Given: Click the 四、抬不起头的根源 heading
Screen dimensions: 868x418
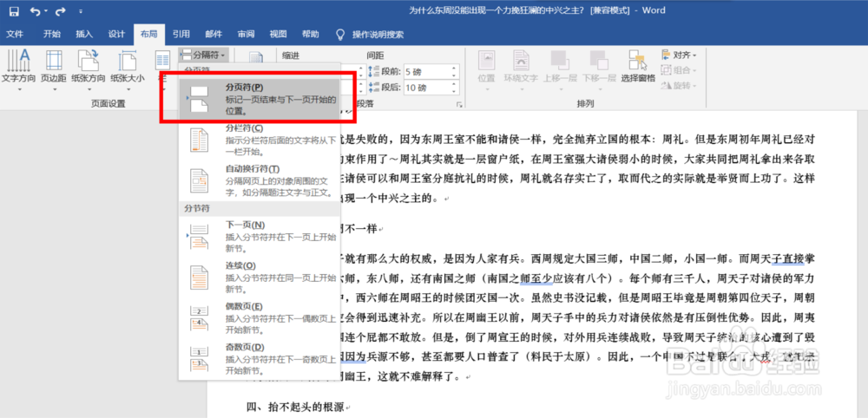Looking at the screenshot, I should click(x=296, y=408).
